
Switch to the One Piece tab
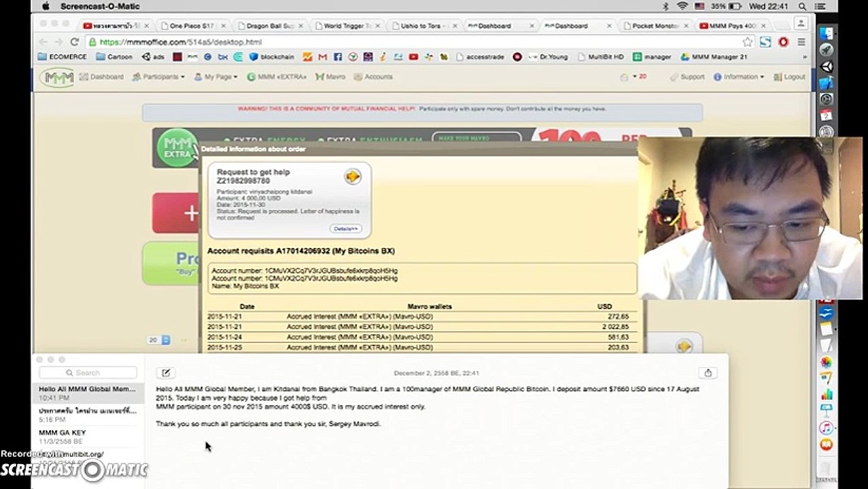pos(192,26)
